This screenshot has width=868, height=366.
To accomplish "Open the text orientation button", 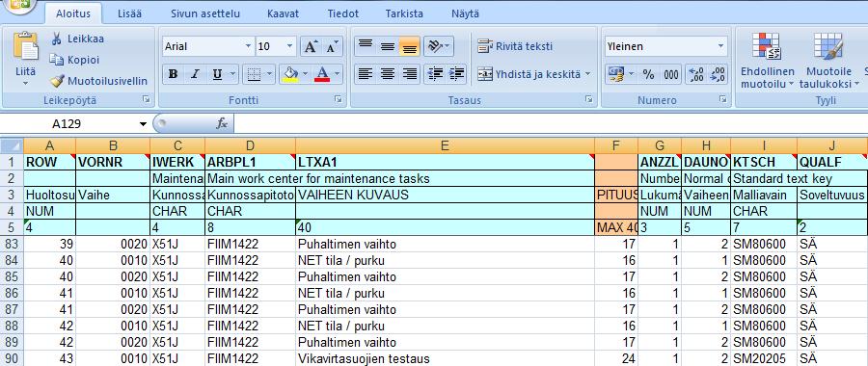I will [x=439, y=46].
